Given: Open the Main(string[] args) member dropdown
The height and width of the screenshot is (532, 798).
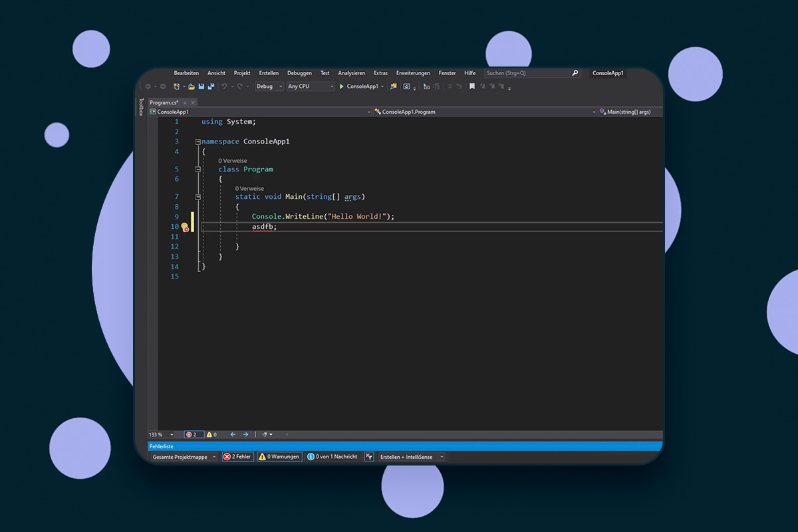Looking at the screenshot, I should pos(630,112).
